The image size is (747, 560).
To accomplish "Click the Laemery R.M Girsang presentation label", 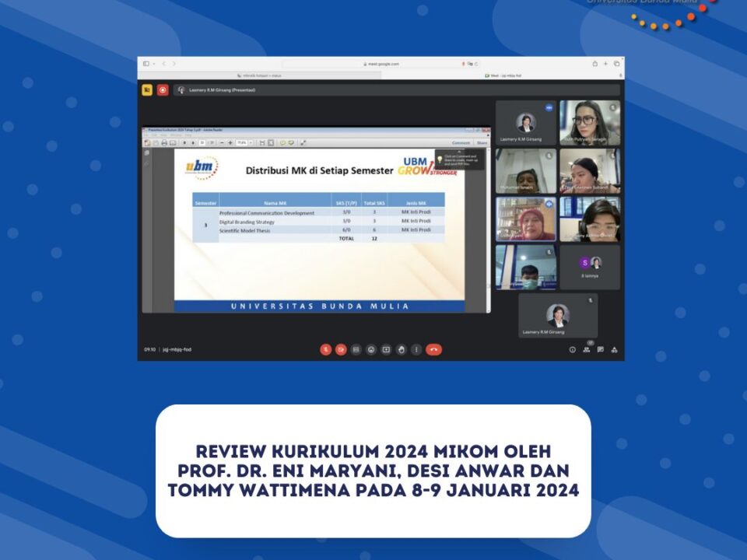I will coord(222,90).
